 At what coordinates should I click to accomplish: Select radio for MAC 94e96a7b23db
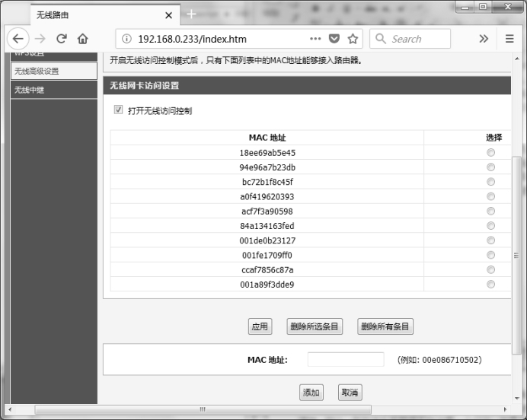point(490,167)
